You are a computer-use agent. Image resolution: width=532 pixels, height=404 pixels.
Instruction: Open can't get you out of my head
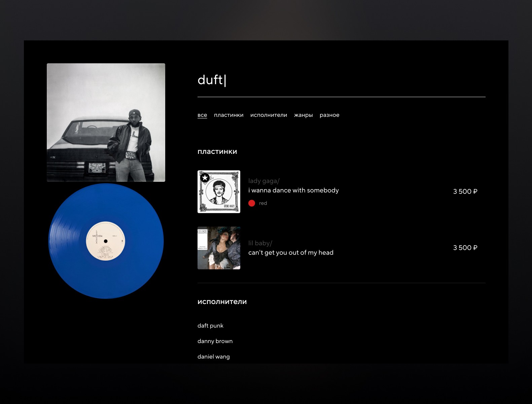291,252
